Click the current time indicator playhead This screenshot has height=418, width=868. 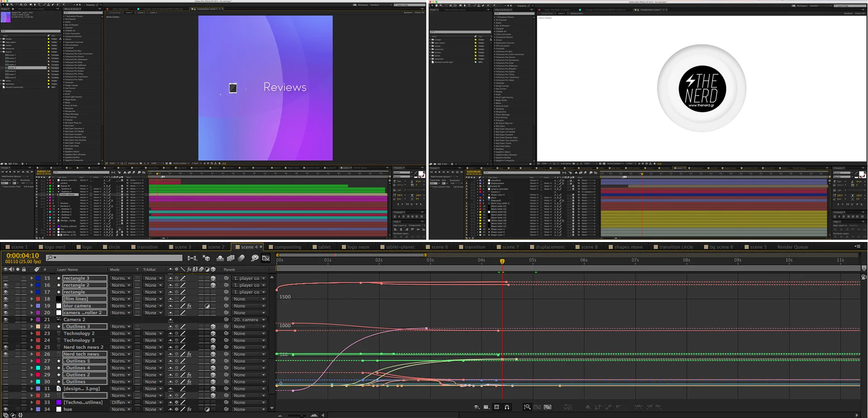pyautogui.click(x=502, y=261)
